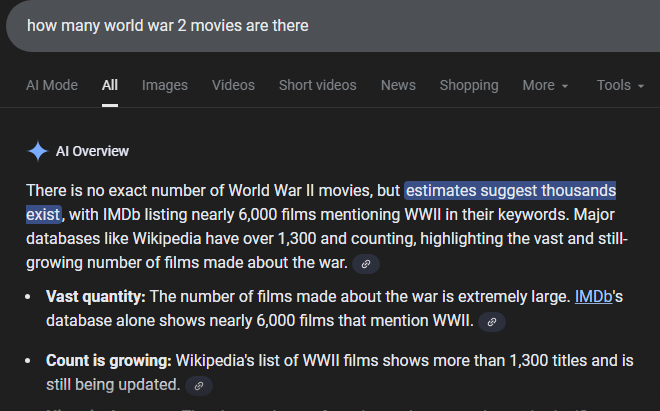The width and height of the screenshot is (660, 411).
Task: Open the Images tab
Action: pyautogui.click(x=165, y=85)
